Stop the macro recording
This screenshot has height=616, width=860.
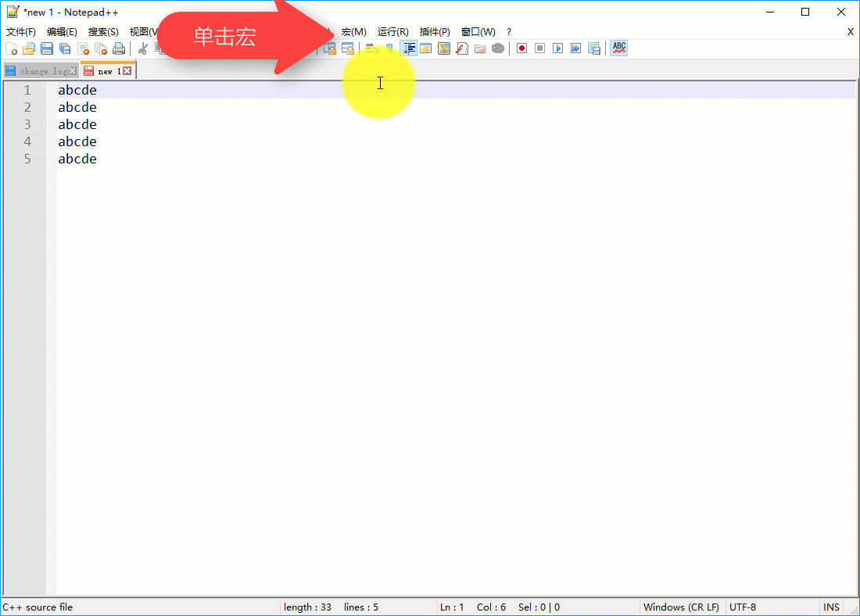pos(539,48)
